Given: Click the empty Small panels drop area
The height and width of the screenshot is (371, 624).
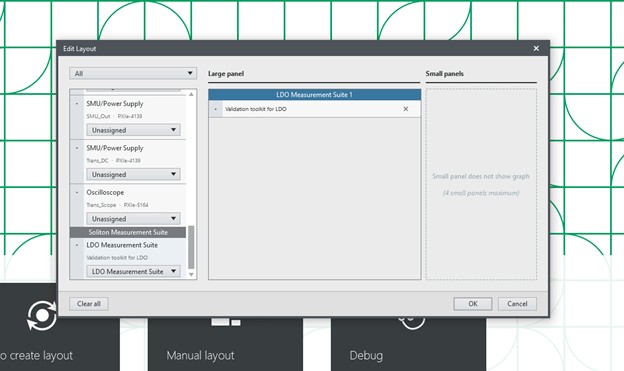Looking at the screenshot, I should coord(481,184).
